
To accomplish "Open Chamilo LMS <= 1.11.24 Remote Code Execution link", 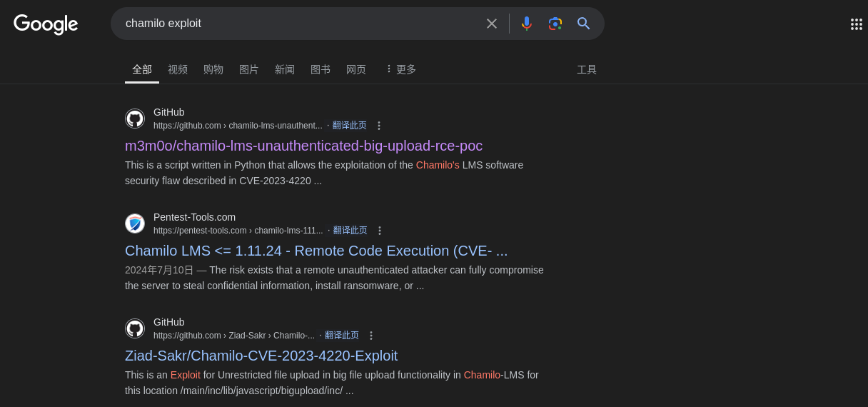I will (316, 251).
